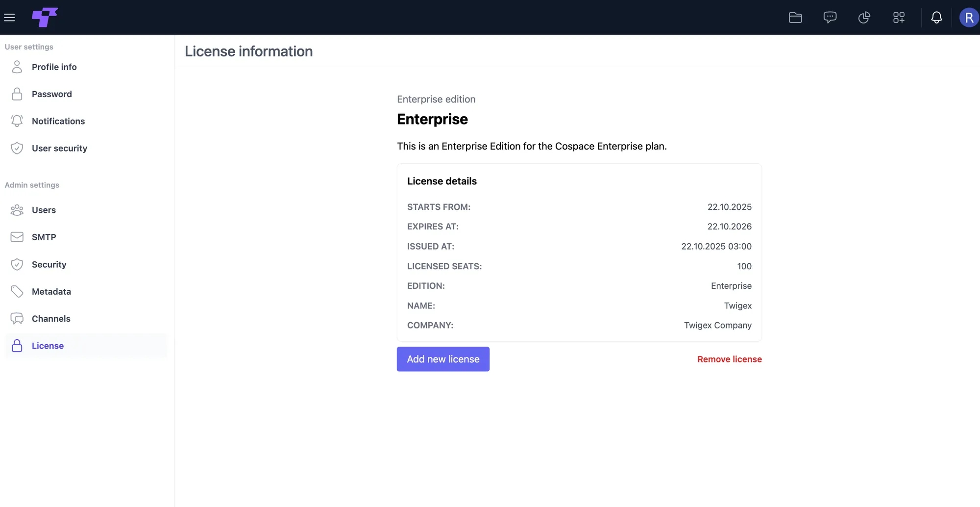The width and height of the screenshot is (980, 507).
Task: Open the Metadata admin page
Action: point(86,292)
